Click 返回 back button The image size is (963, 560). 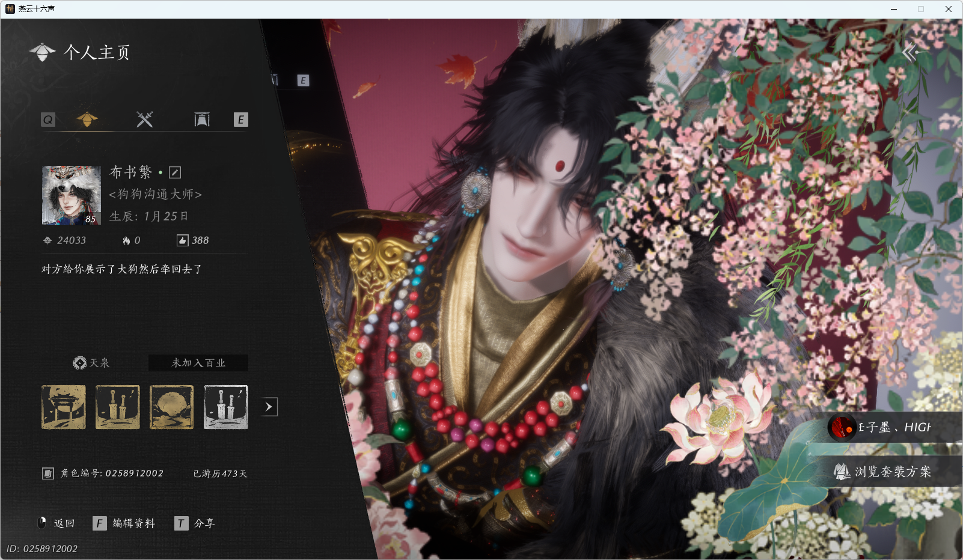(x=64, y=523)
